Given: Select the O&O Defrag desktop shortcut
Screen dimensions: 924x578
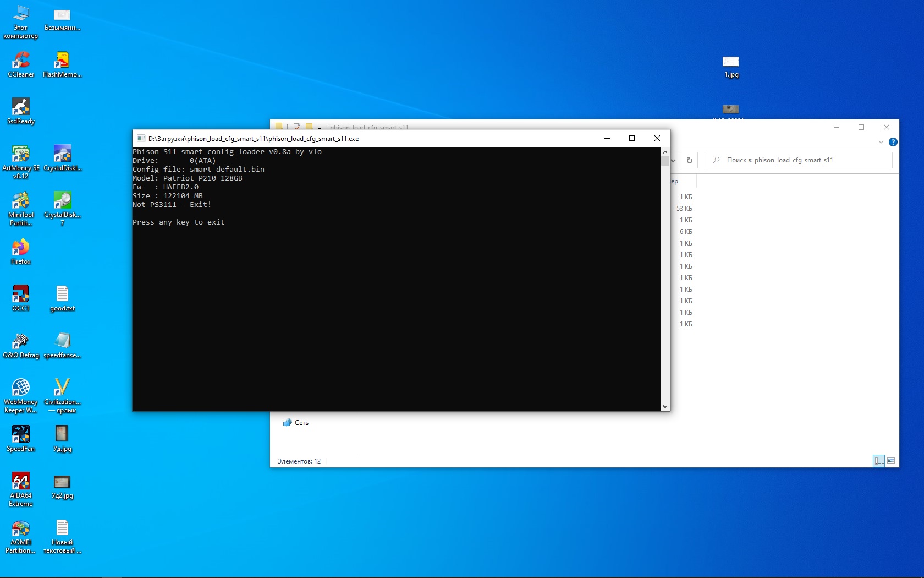Looking at the screenshot, I should [x=21, y=346].
